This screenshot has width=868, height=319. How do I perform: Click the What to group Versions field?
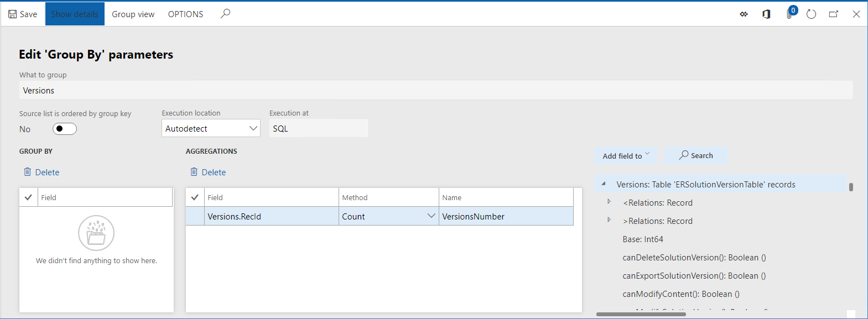pos(436,90)
